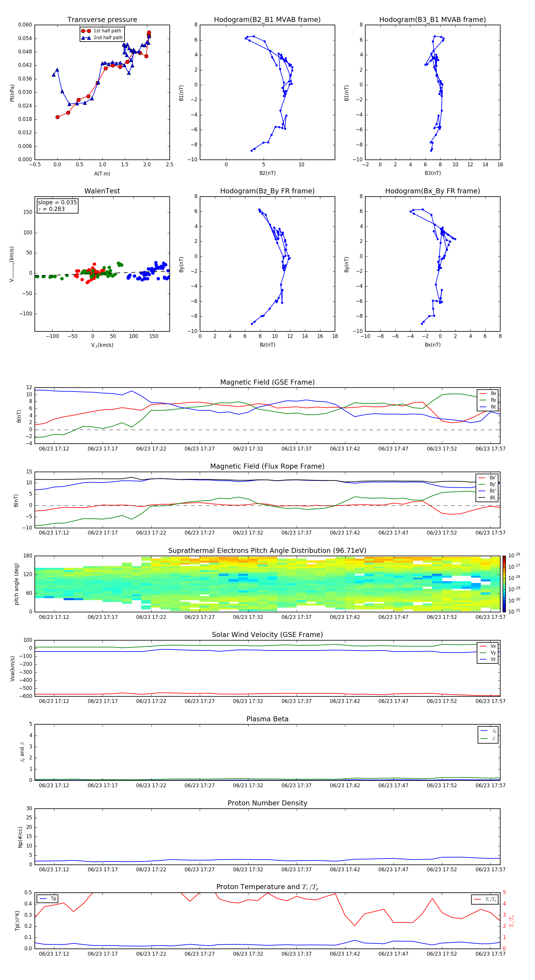Click the 'Suprathermal Electrons Pitch Angle Distribution' title
The height and width of the screenshot is (980, 535).
(x=267, y=551)
